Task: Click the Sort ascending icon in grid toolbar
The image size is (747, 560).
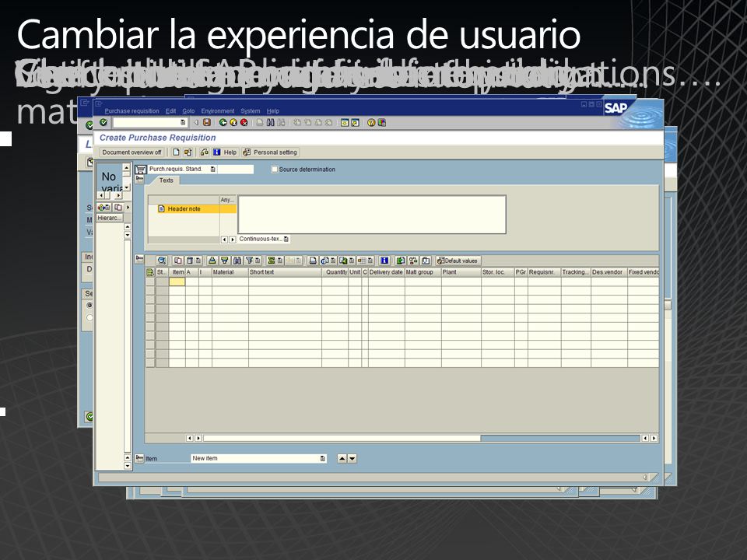Action: [x=212, y=261]
